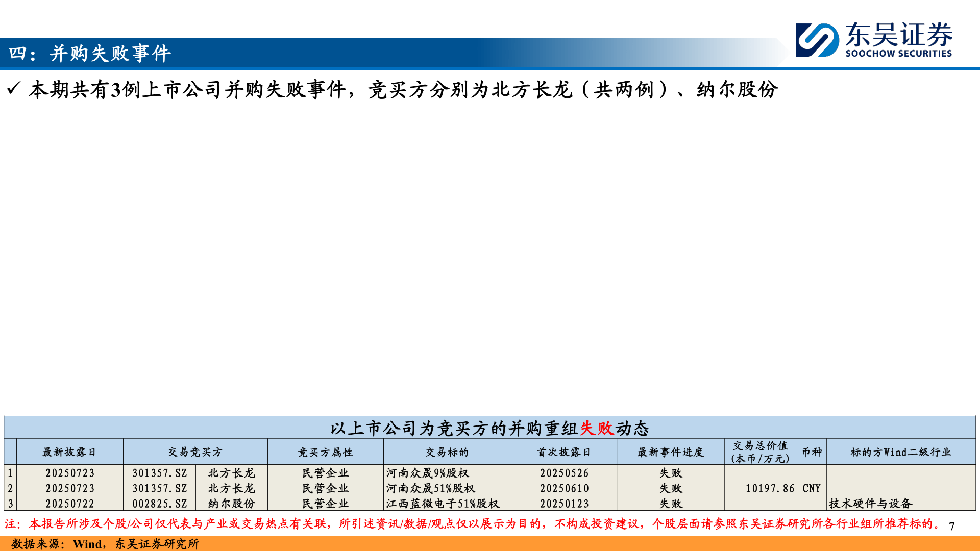Open the 首次披露日 column options
980x551 pixels.
[565, 451]
